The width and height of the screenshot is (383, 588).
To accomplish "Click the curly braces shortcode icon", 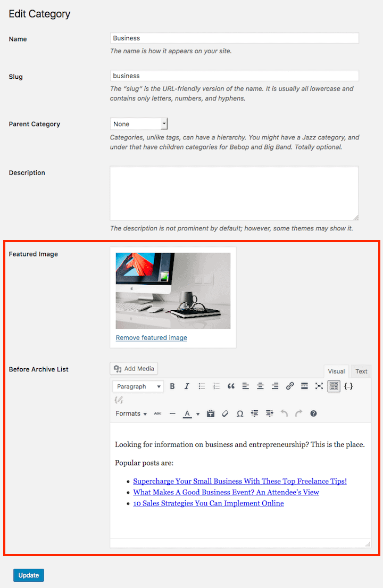I will coord(348,386).
